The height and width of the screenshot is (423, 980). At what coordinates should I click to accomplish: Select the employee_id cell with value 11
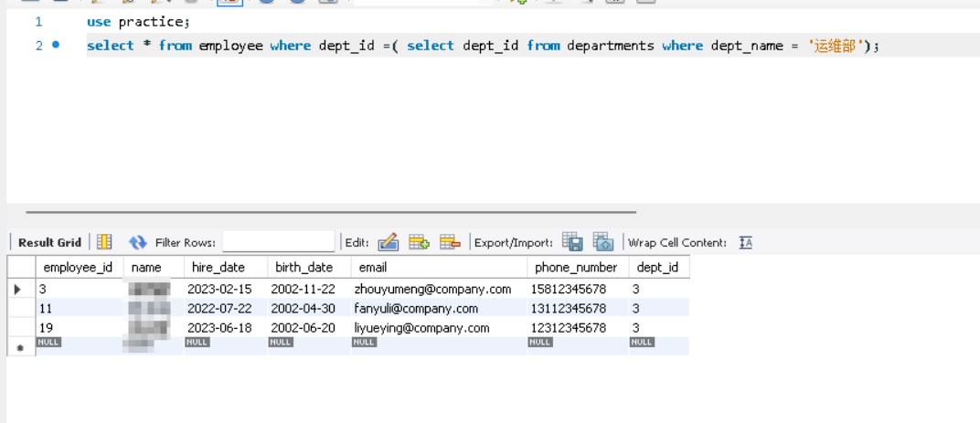(x=80, y=309)
